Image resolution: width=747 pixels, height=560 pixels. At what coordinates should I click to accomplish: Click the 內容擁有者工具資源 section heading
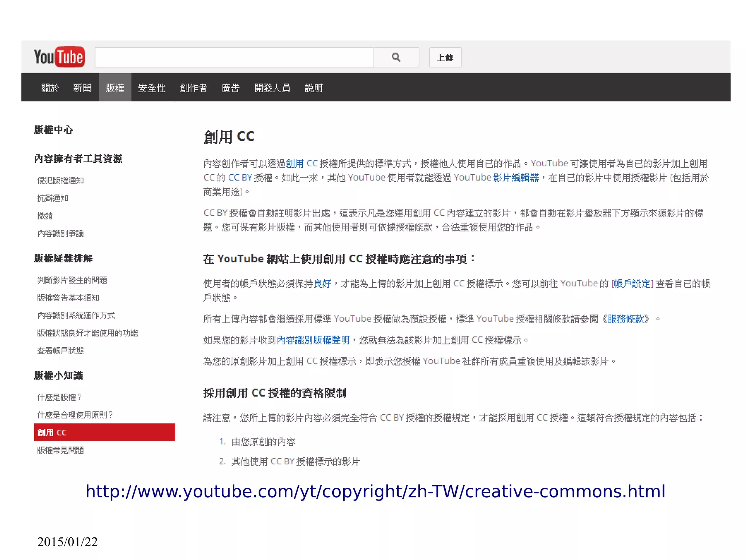78,158
